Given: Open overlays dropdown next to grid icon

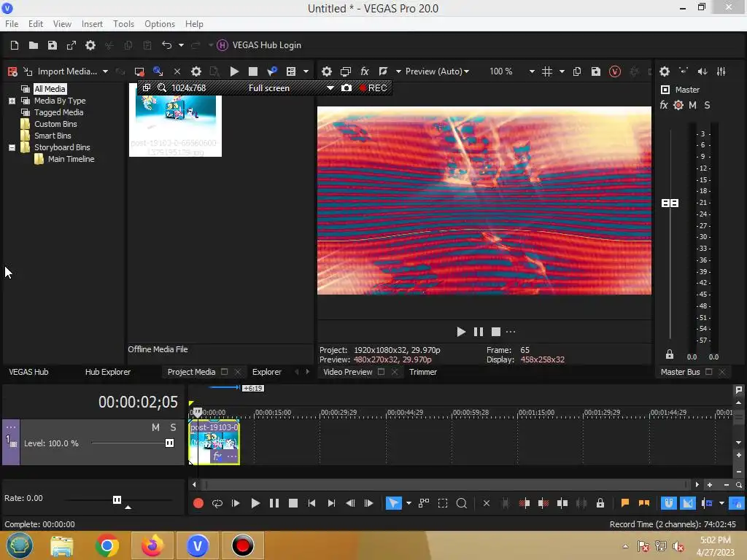Looking at the screenshot, I should (x=562, y=71).
